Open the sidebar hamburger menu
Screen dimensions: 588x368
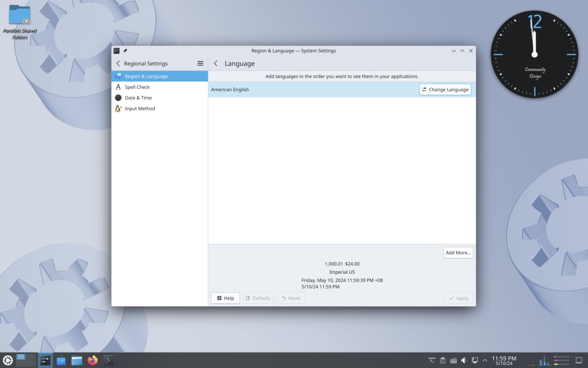[200, 63]
